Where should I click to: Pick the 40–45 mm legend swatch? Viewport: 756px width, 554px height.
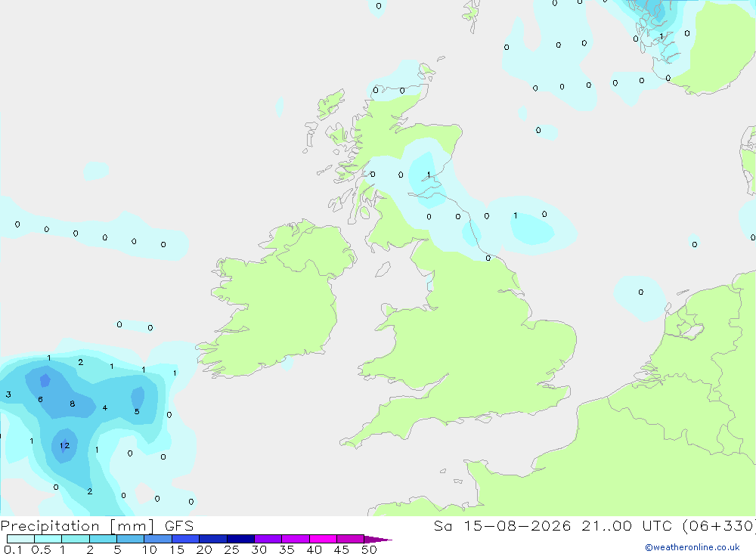[x=323, y=539]
